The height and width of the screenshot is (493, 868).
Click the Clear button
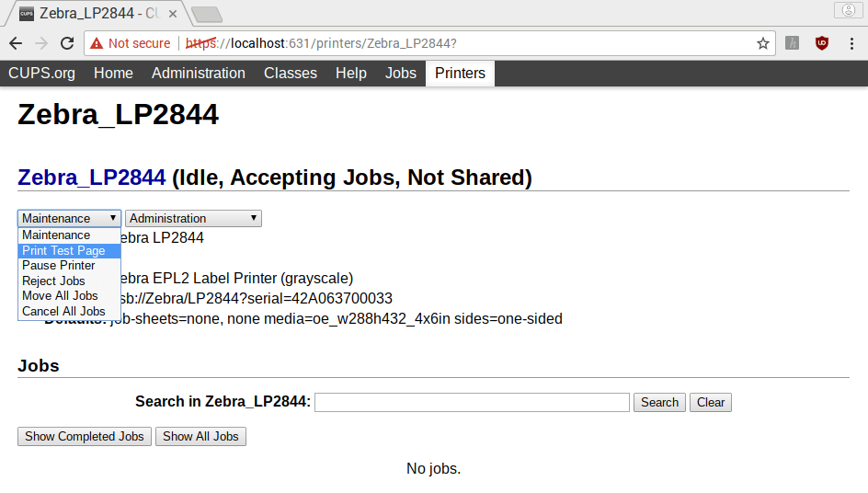710,402
